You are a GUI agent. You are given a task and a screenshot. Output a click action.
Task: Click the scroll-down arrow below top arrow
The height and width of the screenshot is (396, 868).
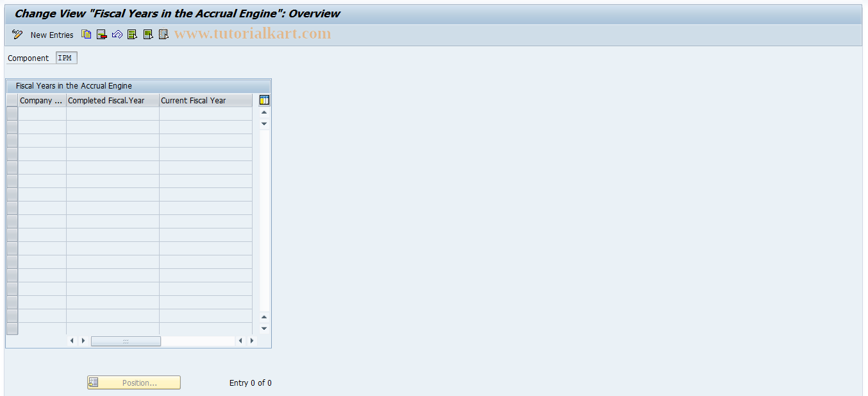point(264,123)
